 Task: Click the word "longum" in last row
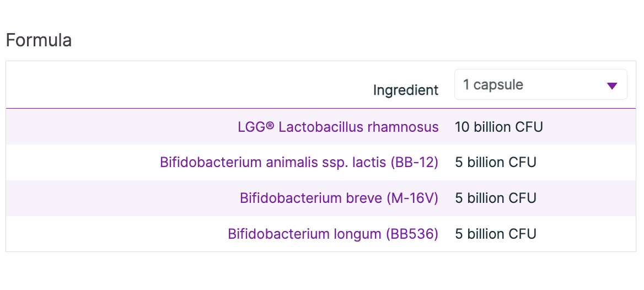[x=357, y=234]
